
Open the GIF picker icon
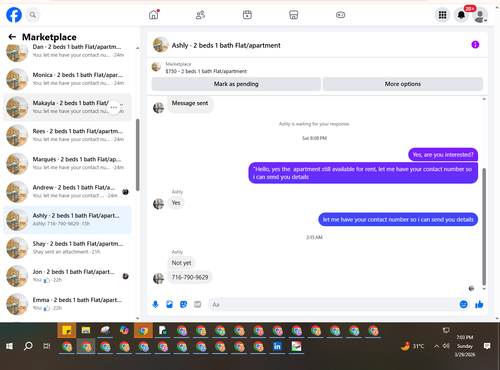[198, 304]
